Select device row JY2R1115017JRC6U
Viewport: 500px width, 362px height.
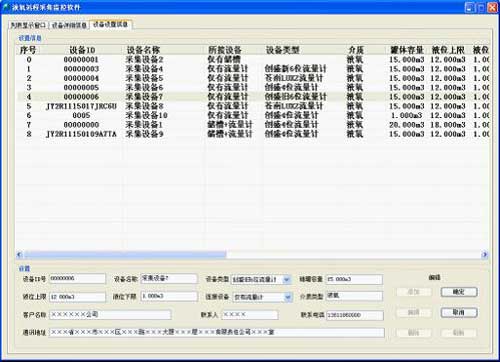pyautogui.click(x=253, y=106)
